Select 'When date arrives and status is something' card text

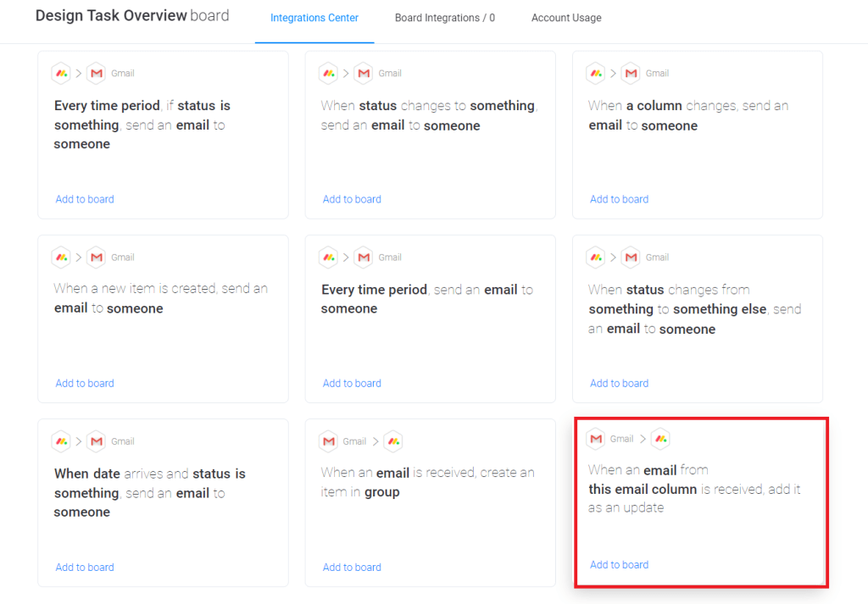coord(149,493)
